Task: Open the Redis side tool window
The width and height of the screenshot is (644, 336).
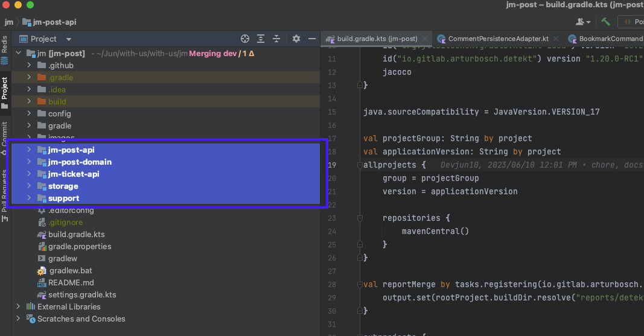Action: [x=4, y=49]
